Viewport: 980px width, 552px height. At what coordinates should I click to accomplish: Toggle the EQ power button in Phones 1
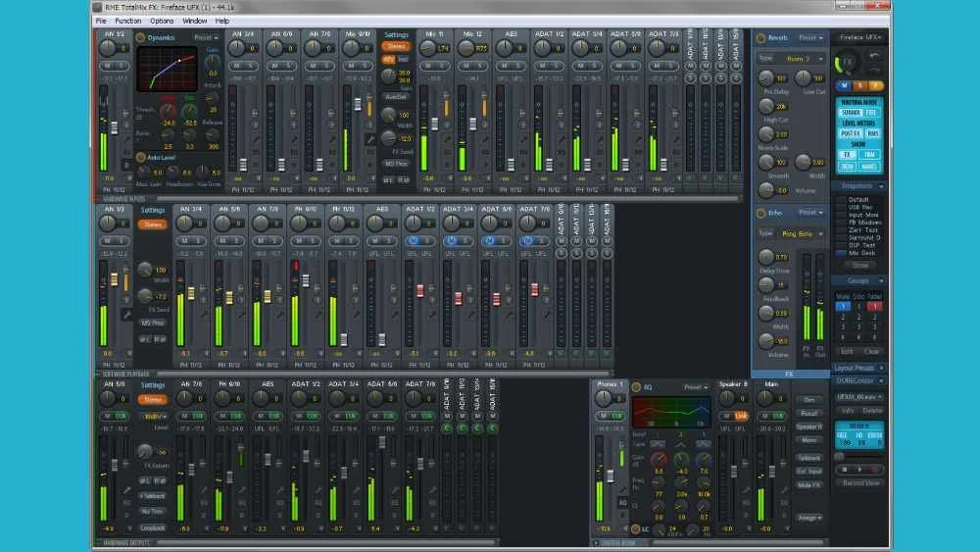(x=636, y=387)
